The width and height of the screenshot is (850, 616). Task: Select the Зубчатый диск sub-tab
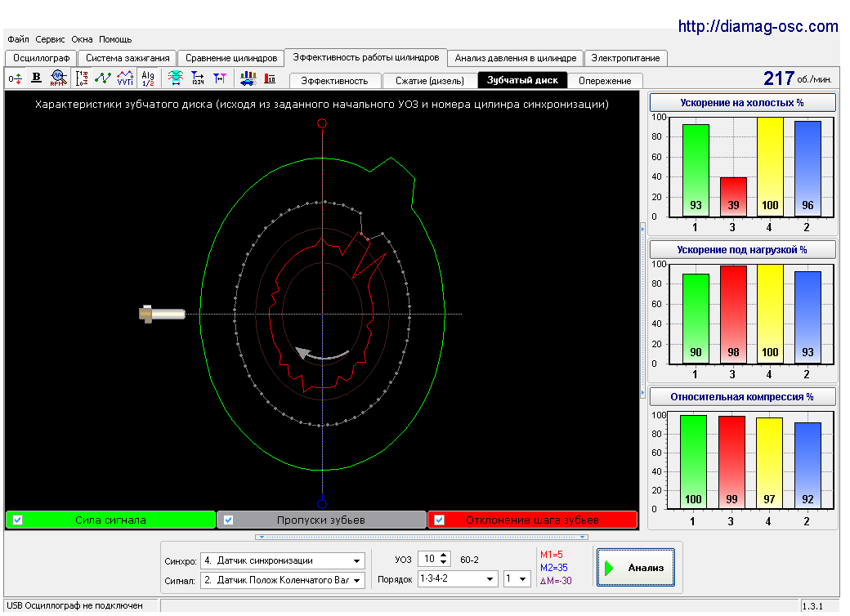coord(522,80)
